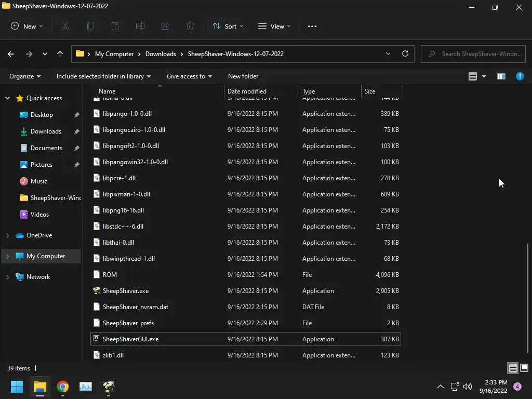This screenshot has width=532, height=399.
Task: Show hidden system tray icons
Action: click(x=441, y=387)
